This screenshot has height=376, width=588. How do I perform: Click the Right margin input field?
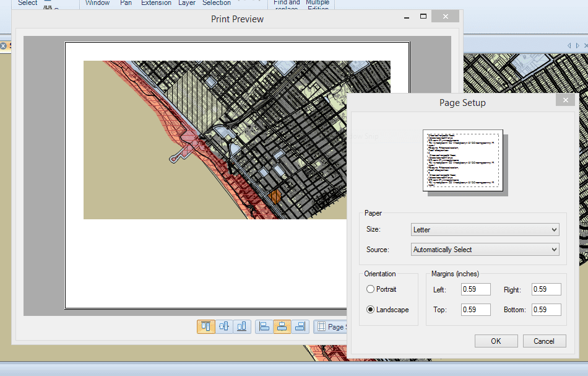coord(546,289)
